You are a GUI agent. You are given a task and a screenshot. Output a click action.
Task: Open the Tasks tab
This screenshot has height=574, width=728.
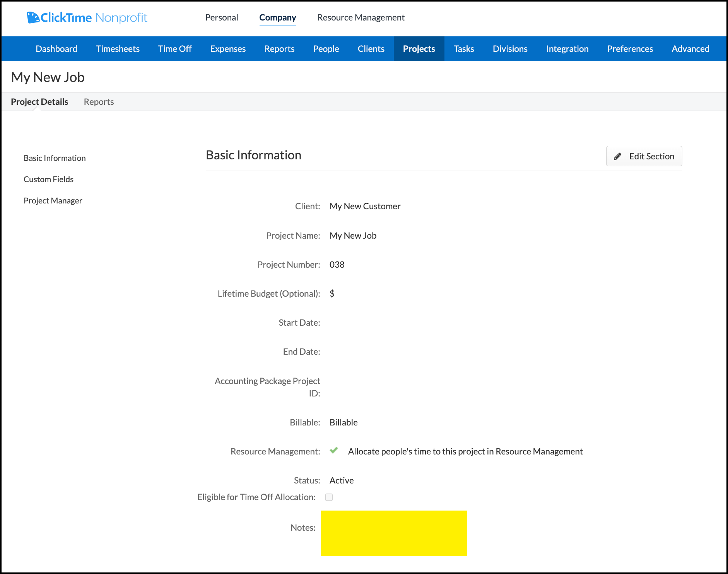click(464, 49)
